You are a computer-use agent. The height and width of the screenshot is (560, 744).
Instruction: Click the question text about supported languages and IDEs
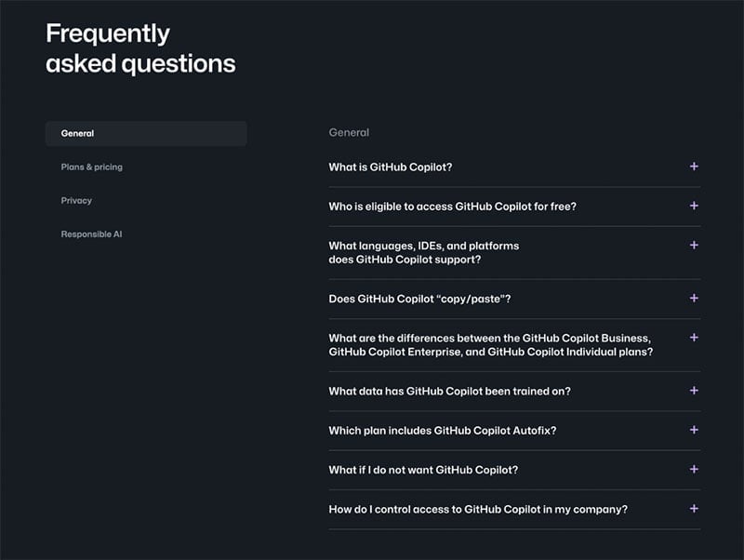pyautogui.click(x=423, y=253)
